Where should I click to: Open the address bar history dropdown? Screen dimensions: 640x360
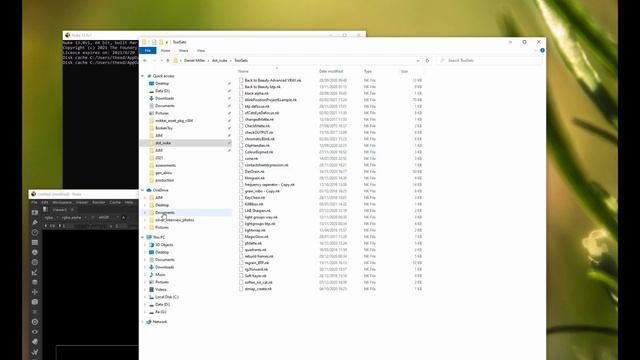418,60
